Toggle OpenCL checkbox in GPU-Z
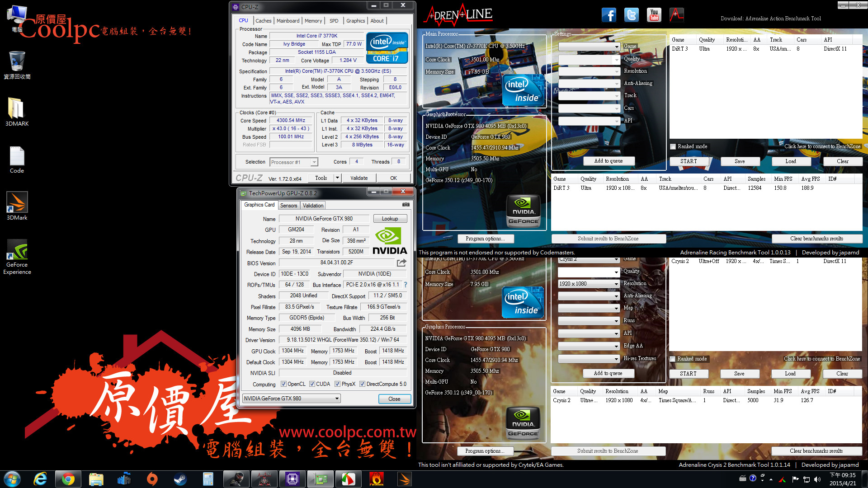Image resolution: width=868 pixels, height=488 pixels. 283,384
